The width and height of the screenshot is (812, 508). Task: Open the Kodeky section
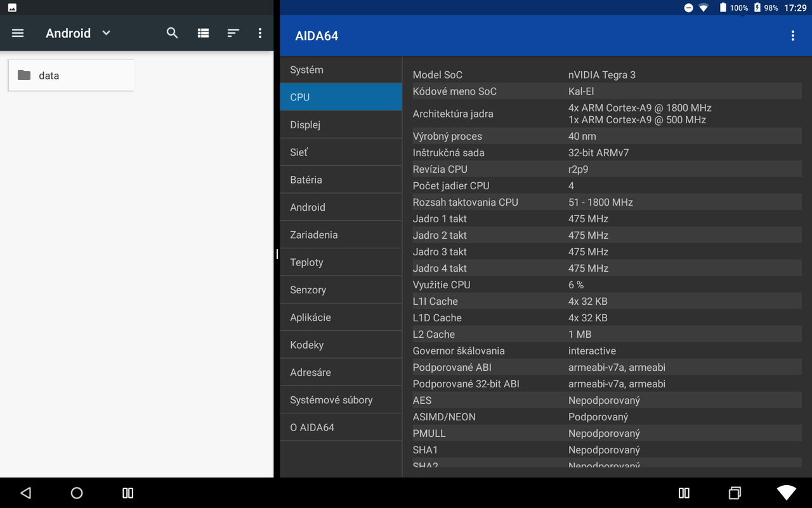[341, 345]
